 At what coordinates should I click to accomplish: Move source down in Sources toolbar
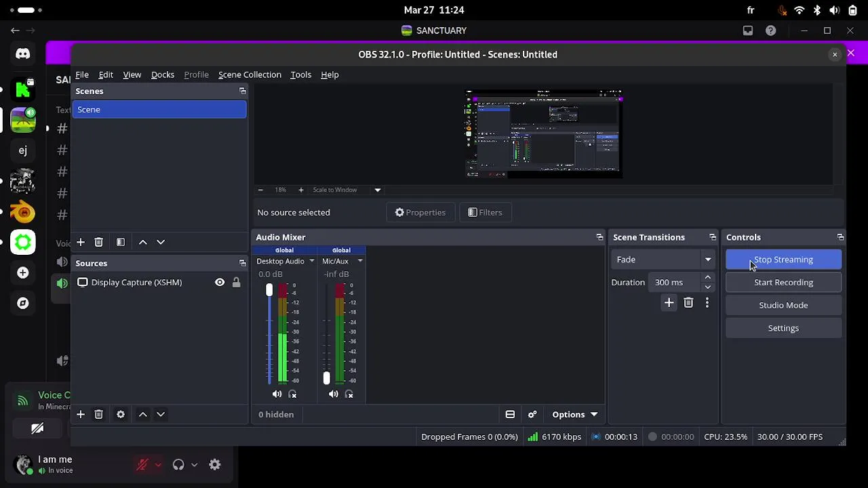tap(161, 414)
